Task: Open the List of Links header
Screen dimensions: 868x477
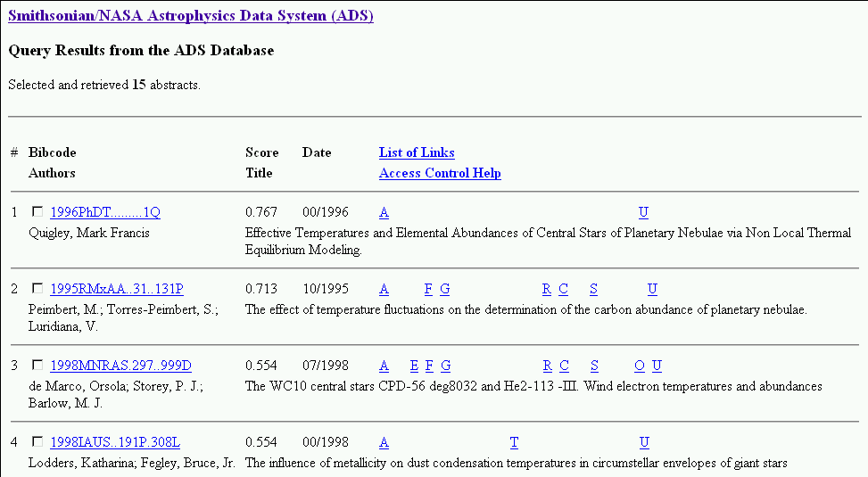Action: click(417, 152)
